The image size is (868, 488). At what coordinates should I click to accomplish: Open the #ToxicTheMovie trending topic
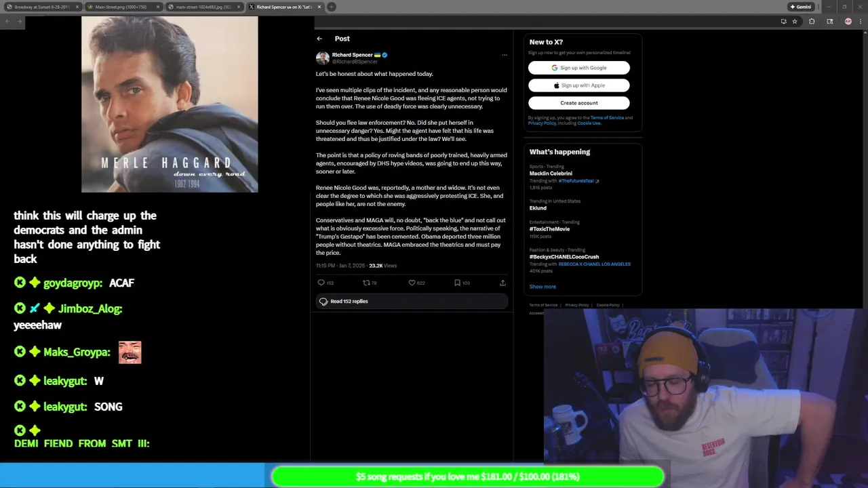click(x=549, y=229)
